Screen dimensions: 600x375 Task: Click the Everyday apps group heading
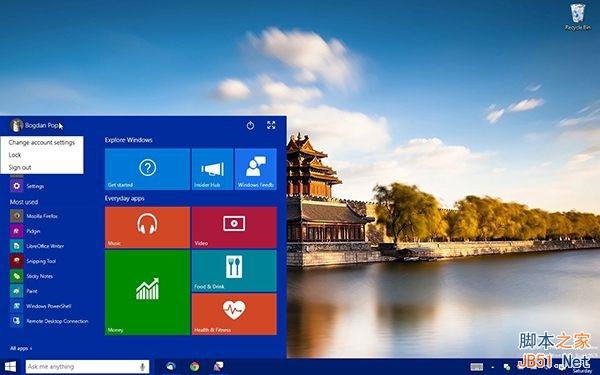(124, 198)
